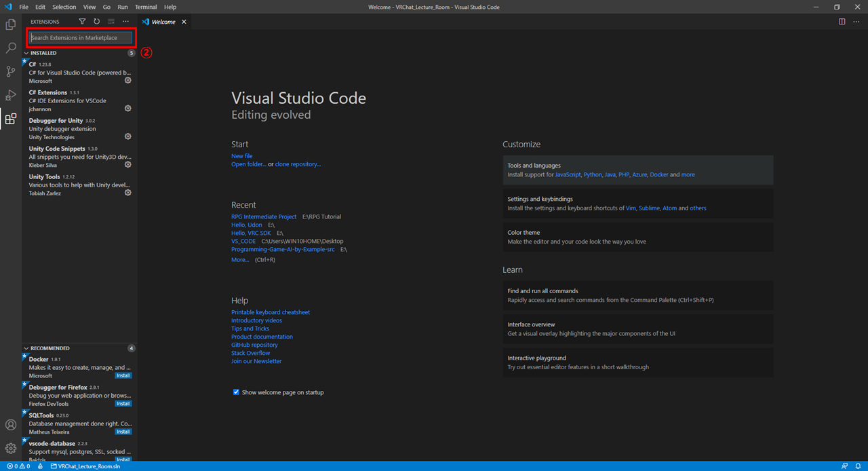Open the manage gear for Debugger for Unity
This screenshot has height=471, width=868.
click(127, 136)
